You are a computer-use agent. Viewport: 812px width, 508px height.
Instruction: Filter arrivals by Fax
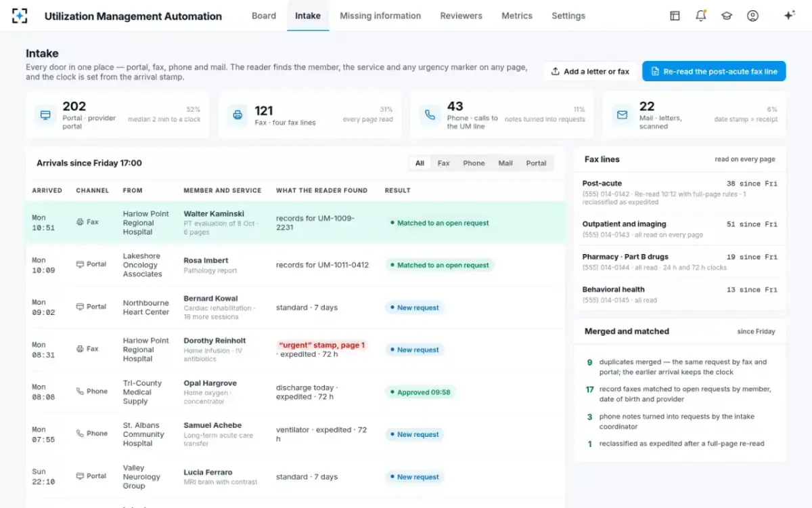tap(443, 163)
